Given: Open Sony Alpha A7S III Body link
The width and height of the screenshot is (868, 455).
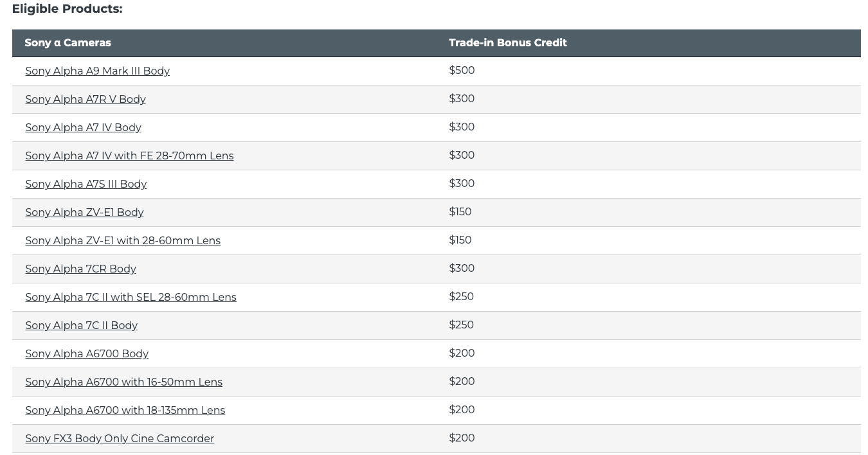Looking at the screenshot, I should coord(86,184).
